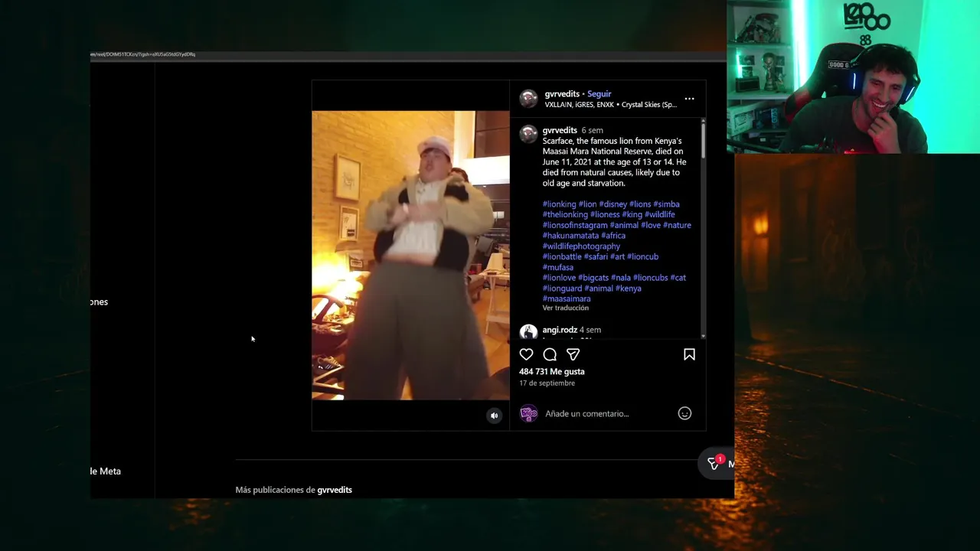
Task: Open the #lionguard hashtag
Action: pyautogui.click(x=562, y=289)
